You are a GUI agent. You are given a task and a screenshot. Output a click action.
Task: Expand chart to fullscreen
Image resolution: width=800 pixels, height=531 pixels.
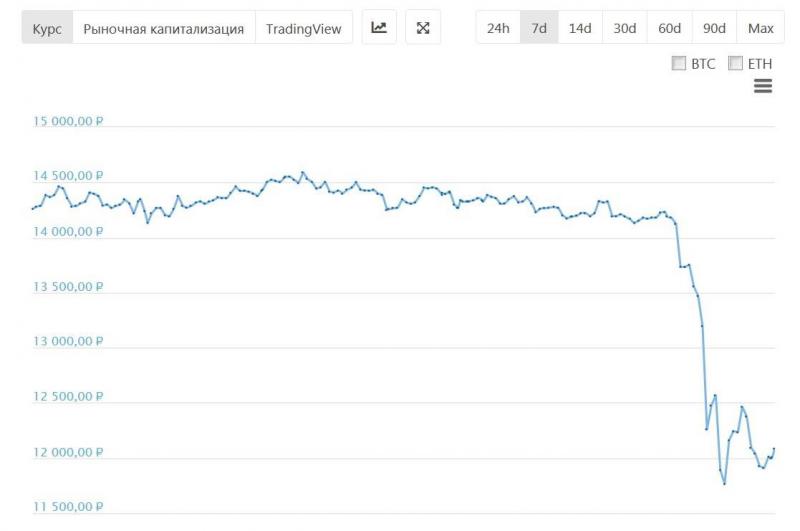pyautogui.click(x=423, y=28)
